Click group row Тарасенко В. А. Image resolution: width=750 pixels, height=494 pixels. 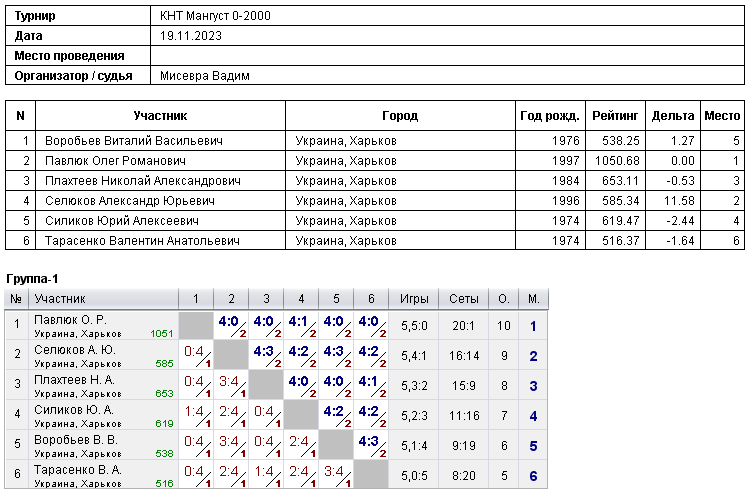coord(276,475)
